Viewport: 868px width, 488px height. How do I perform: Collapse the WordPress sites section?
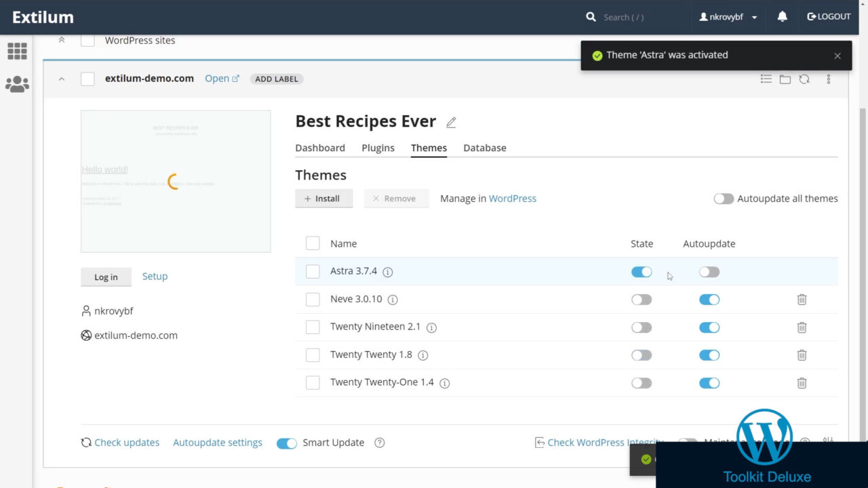(x=61, y=40)
